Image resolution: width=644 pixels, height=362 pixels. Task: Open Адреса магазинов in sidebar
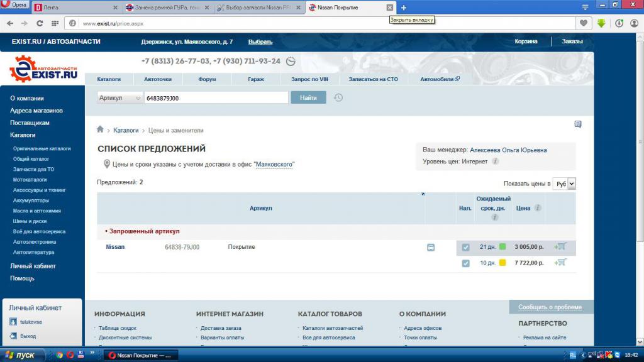(36, 111)
